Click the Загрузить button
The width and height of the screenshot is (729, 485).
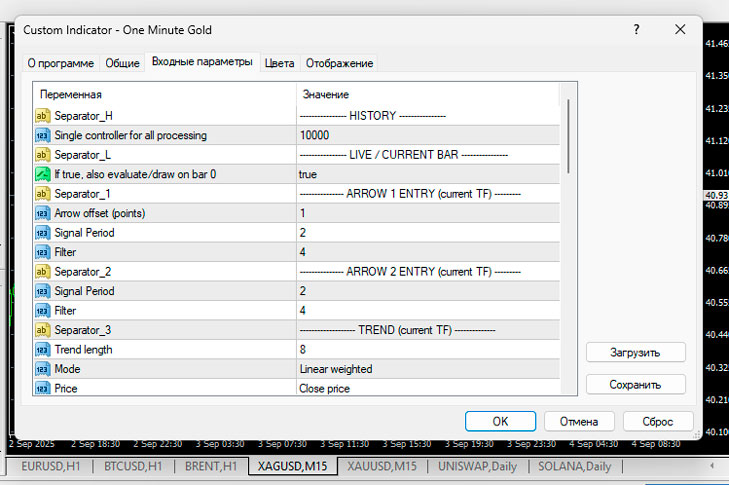click(635, 352)
